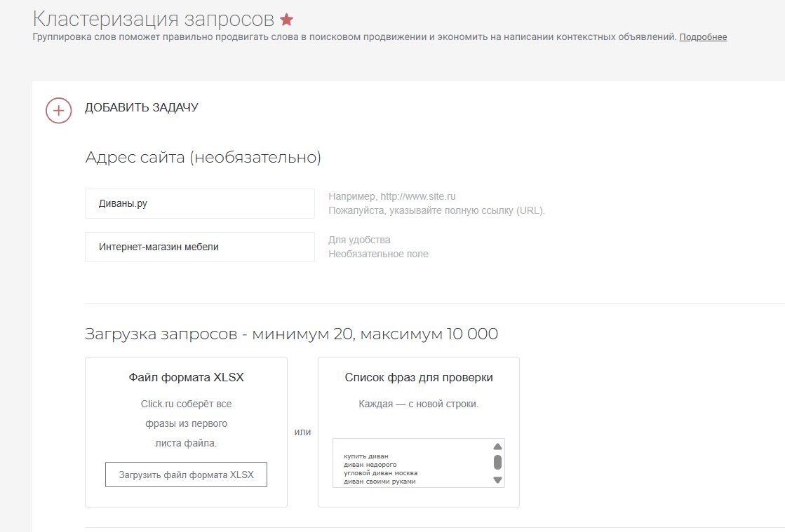Click the textarea scrollbar thumb
785x532 pixels.
click(497, 463)
